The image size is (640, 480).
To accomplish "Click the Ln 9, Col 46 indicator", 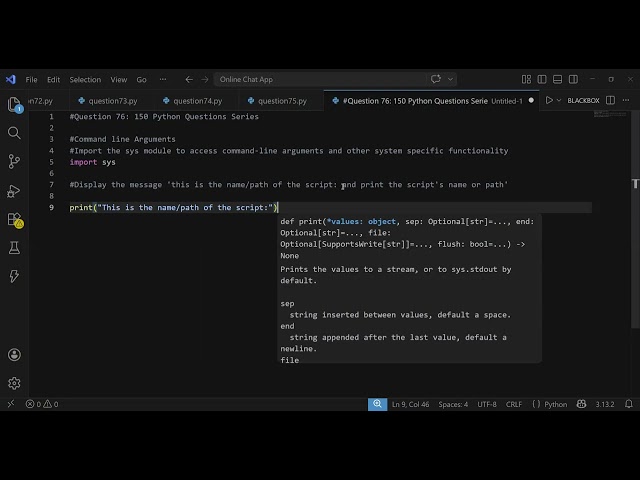I will (410, 404).
